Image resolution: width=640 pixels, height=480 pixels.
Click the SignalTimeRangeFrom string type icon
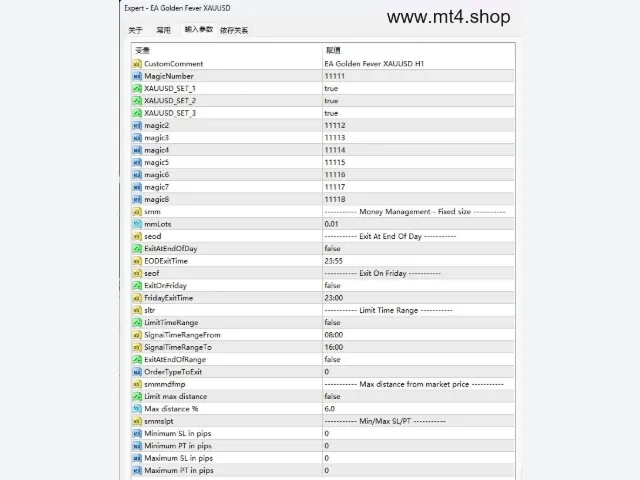pyautogui.click(x=137, y=335)
